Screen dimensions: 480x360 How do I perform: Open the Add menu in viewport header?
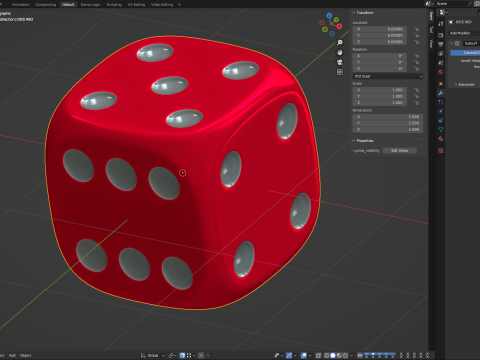coord(12,355)
